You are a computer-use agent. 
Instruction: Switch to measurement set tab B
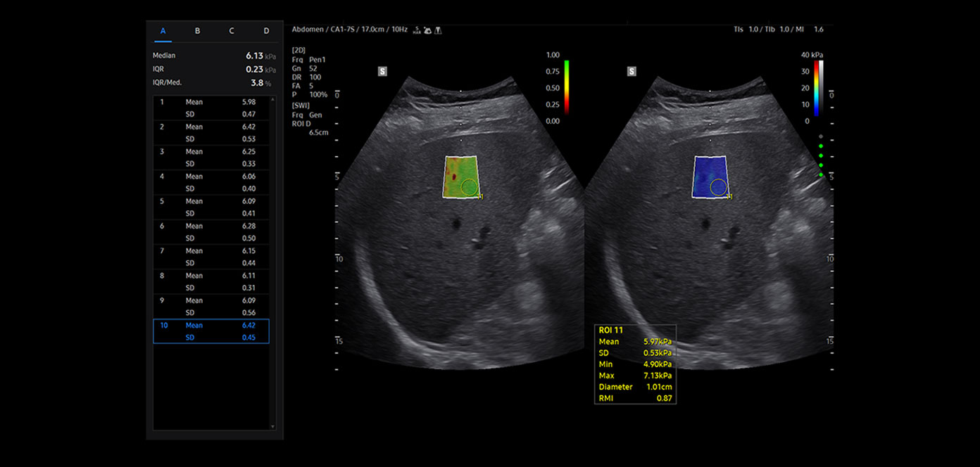pos(197,31)
